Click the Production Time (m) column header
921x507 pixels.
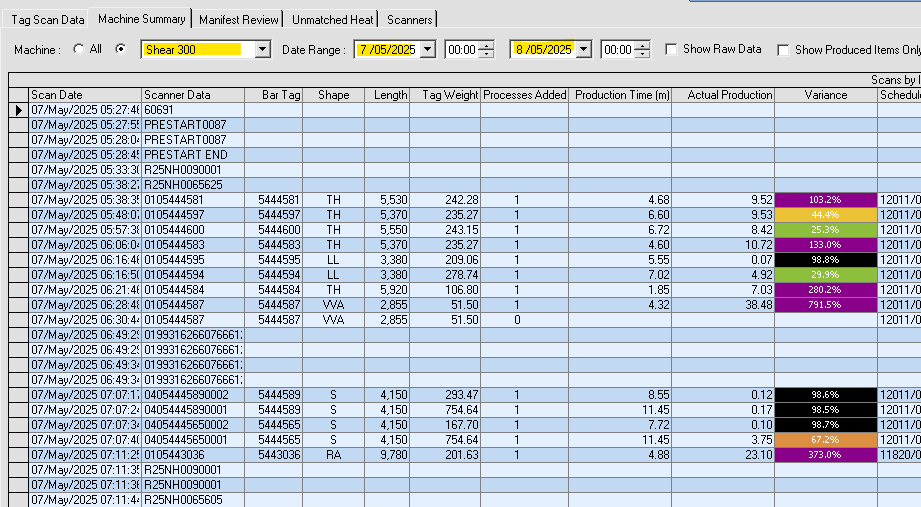pos(620,95)
